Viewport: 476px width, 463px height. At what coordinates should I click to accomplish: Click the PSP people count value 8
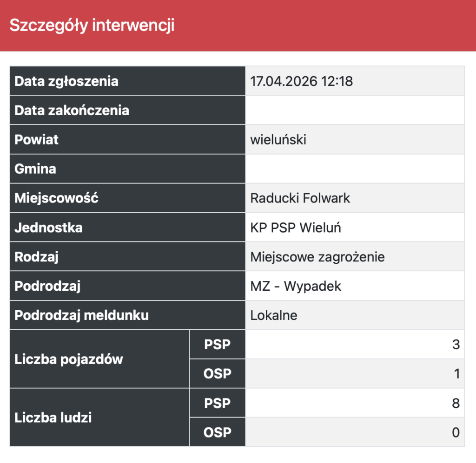(x=456, y=403)
